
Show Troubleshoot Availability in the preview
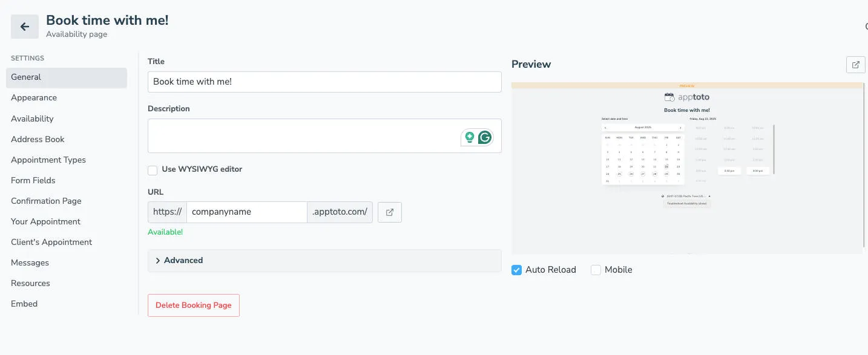click(686, 203)
